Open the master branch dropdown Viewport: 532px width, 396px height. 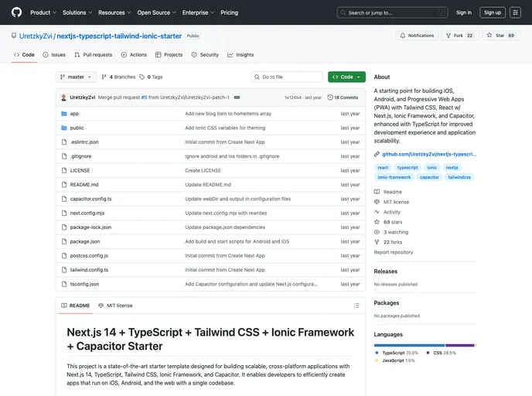76,77
